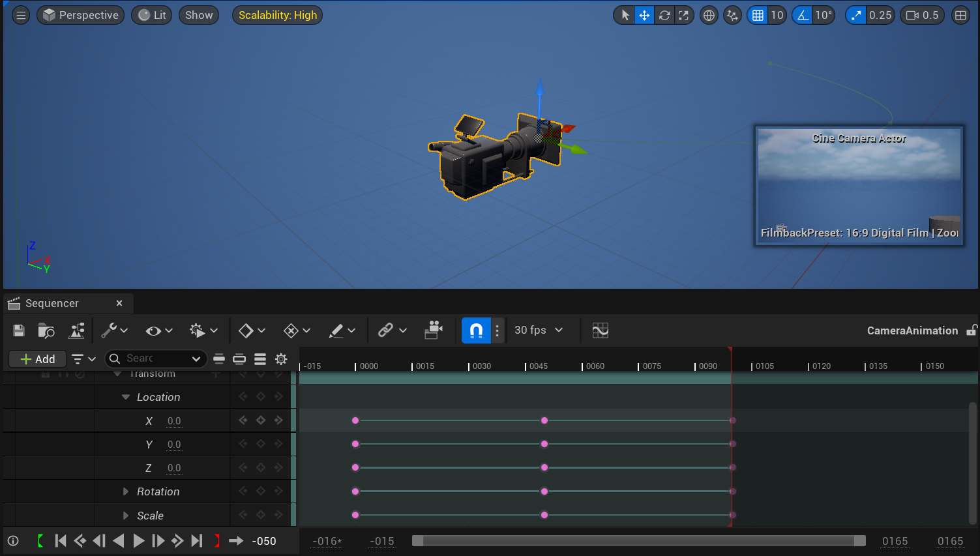This screenshot has height=556, width=980.
Task: Open the curve editor
Action: 600,330
